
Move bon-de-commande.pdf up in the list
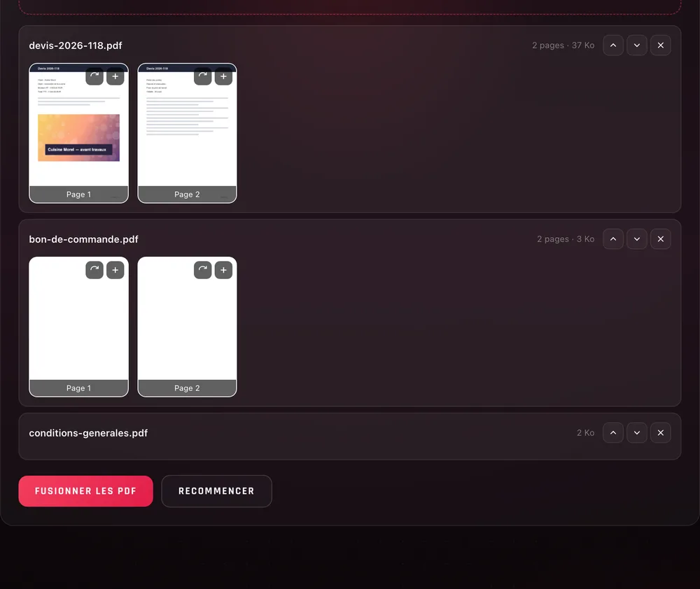click(x=613, y=239)
